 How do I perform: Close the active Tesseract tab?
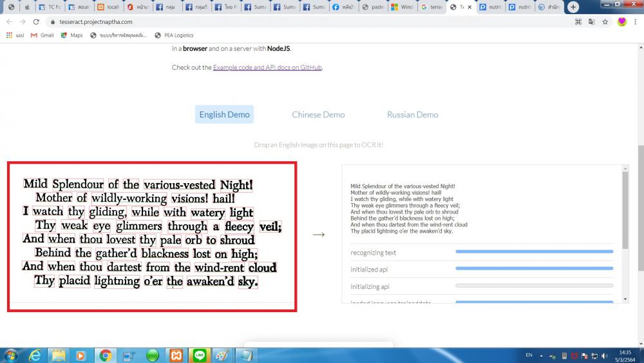coord(469,7)
